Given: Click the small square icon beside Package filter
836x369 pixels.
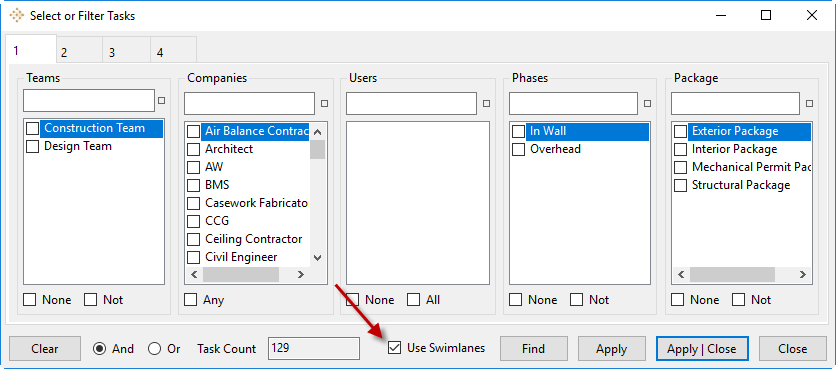Looking at the screenshot, I should 809,103.
